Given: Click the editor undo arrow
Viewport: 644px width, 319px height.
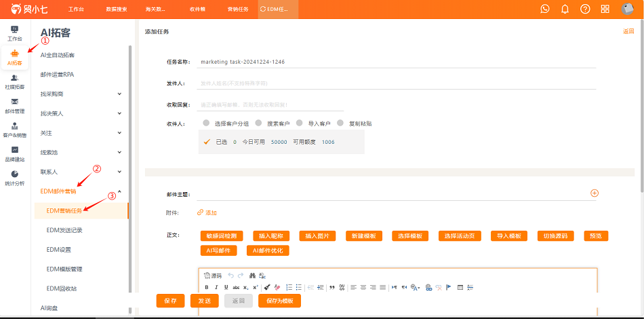Looking at the screenshot, I should point(230,276).
